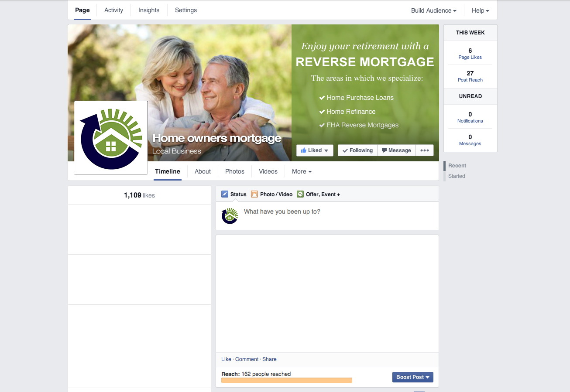Image resolution: width=570 pixels, height=392 pixels.
Task: Open the Share link under the post
Action: 269,359
